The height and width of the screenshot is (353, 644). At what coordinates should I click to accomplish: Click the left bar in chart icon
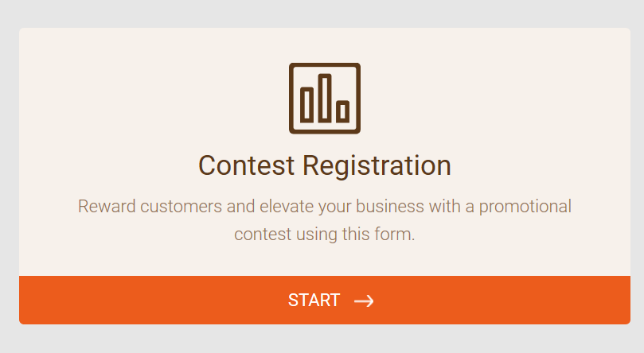(x=307, y=104)
